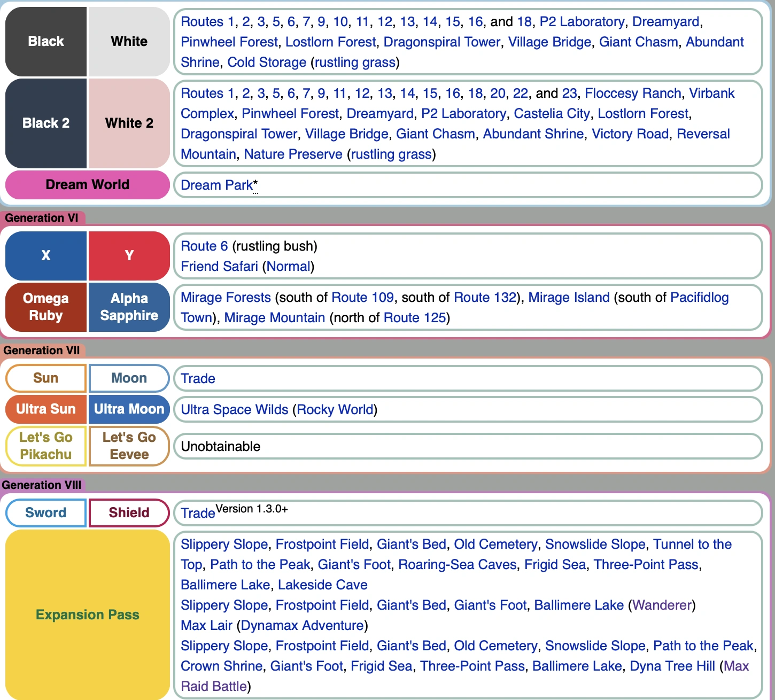The image size is (775, 700).
Task: Open the Sun version cell
Action: 46,378
